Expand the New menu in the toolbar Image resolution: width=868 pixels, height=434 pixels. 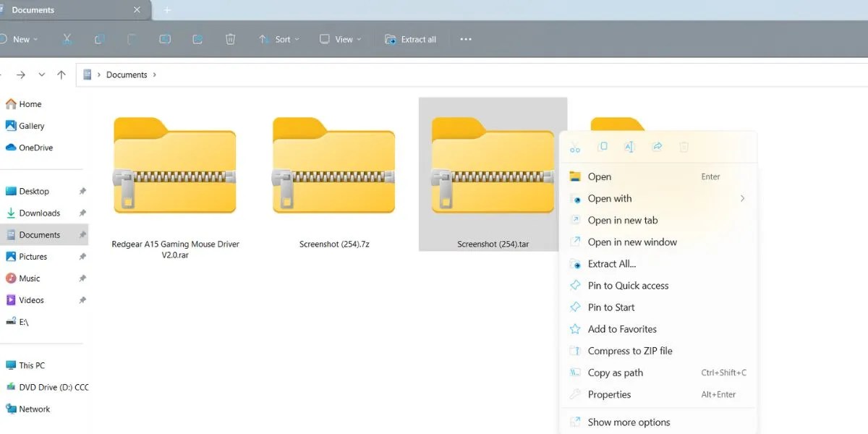pyautogui.click(x=21, y=39)
